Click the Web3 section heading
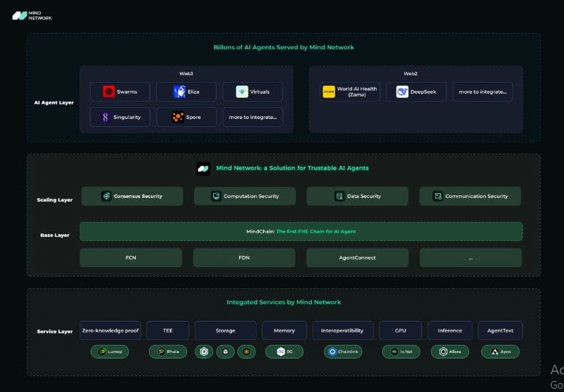 tap(186, 73)
